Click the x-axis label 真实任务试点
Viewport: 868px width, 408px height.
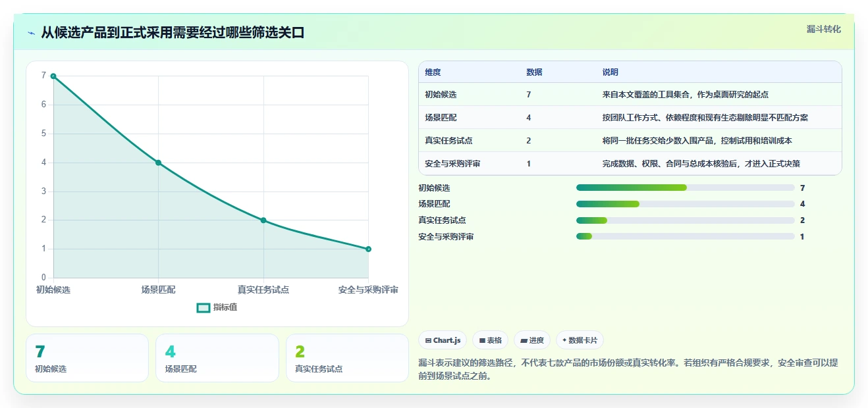(263, 290)
